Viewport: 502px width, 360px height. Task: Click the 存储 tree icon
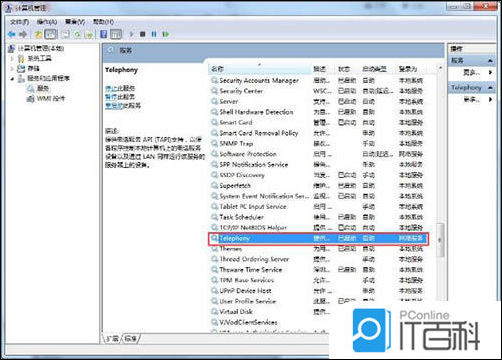[21, 69]
